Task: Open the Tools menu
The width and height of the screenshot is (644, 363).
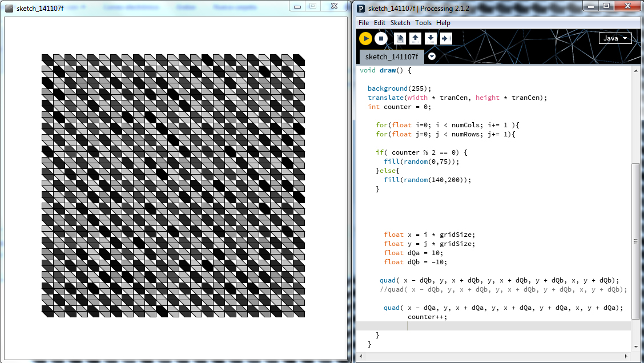Action: [424, 23]
